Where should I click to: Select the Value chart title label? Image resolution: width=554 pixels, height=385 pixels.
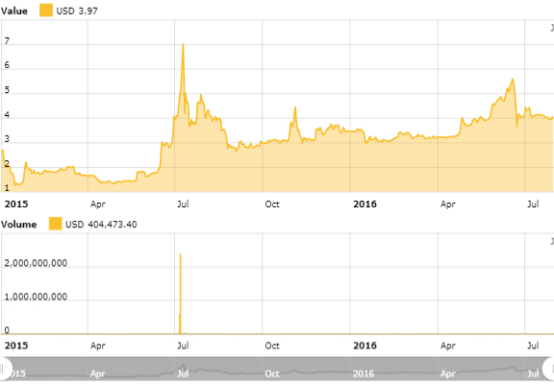pos(14,11)
